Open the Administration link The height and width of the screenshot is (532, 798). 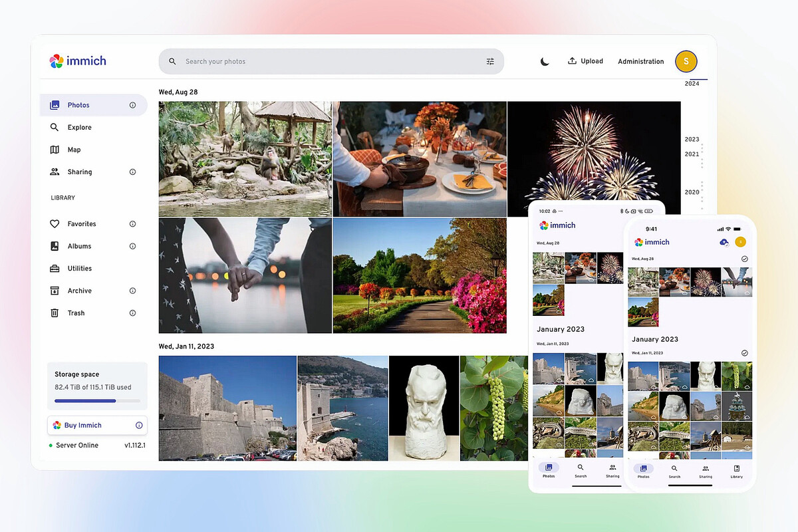640,61
